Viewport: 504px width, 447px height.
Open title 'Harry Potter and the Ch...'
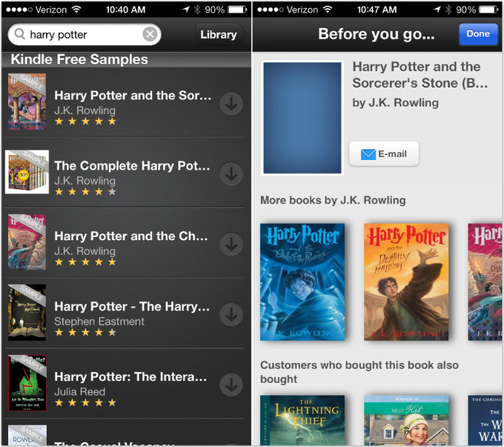131,236
